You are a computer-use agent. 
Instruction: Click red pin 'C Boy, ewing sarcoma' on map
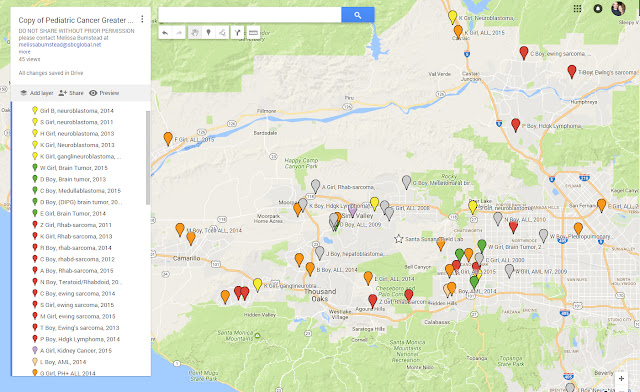pos(524,52)
